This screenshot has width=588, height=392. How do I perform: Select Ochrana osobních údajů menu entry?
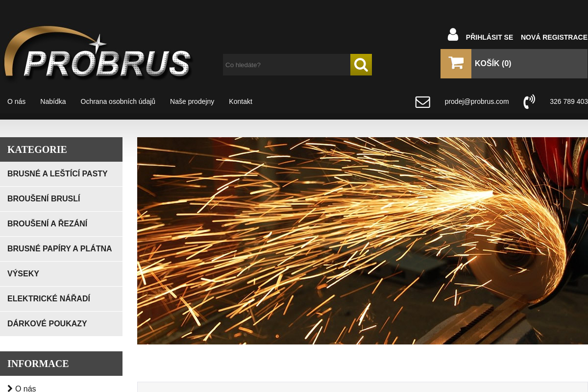[118, 101]
